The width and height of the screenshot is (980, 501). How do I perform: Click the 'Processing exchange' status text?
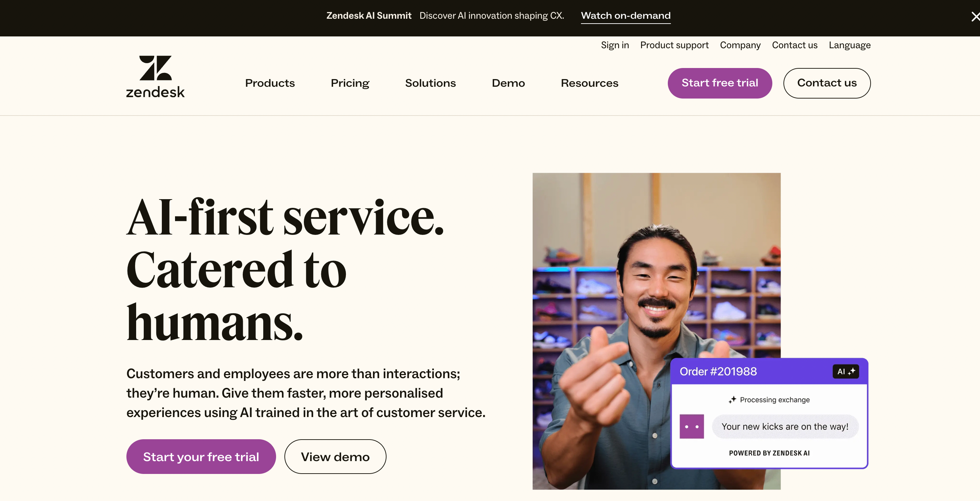pyautogui.click(x=774, y=400)
